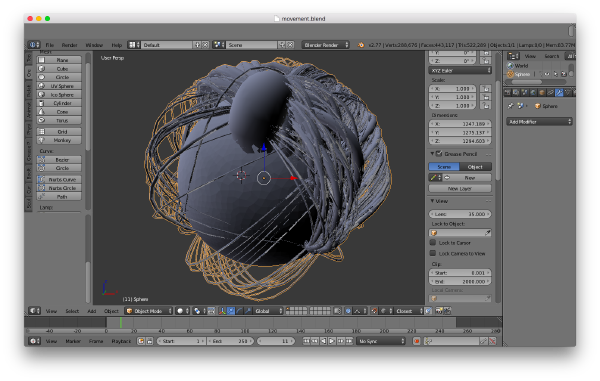Open the Help menu
This screenshot has width=600, height=381.
click(x=116, y=45)
